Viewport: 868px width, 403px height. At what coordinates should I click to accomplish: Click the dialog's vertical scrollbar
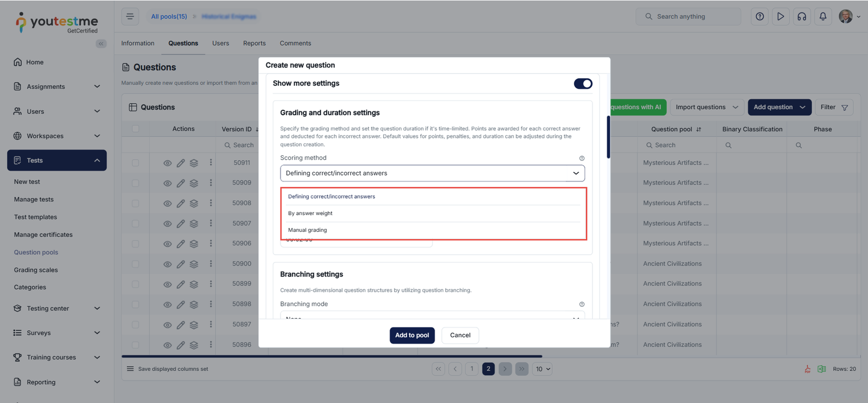(x=608, y=137)
